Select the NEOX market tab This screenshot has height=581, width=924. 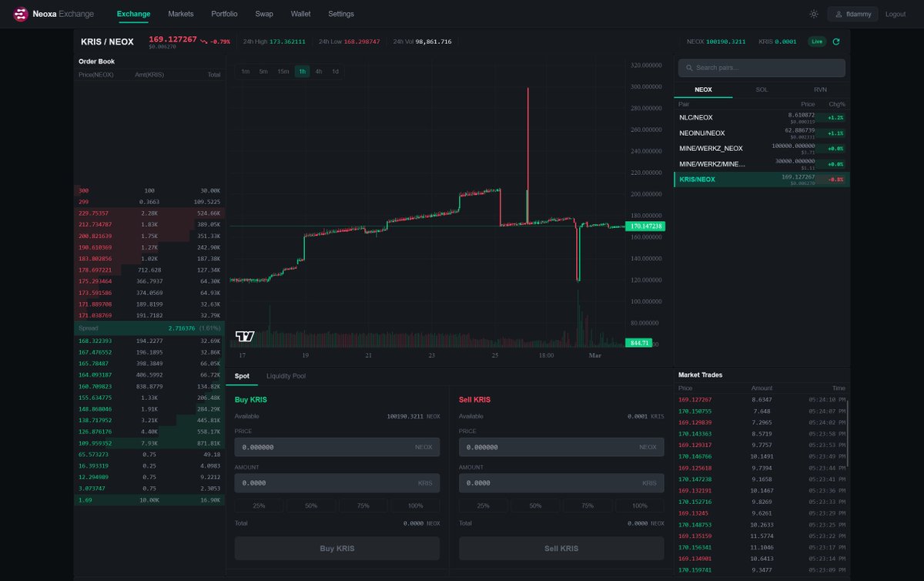[x=703, y=89]
